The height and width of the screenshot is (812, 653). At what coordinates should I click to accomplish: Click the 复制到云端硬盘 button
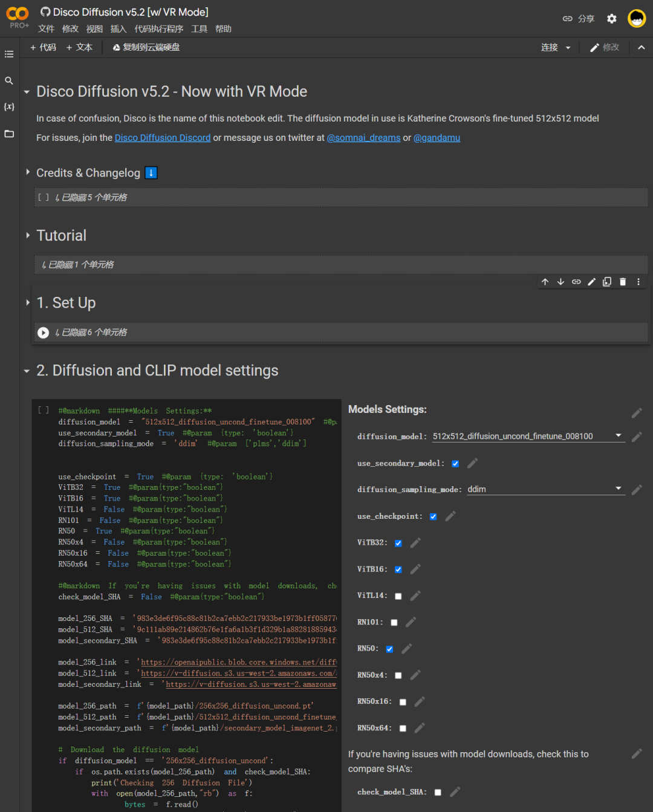146,47
